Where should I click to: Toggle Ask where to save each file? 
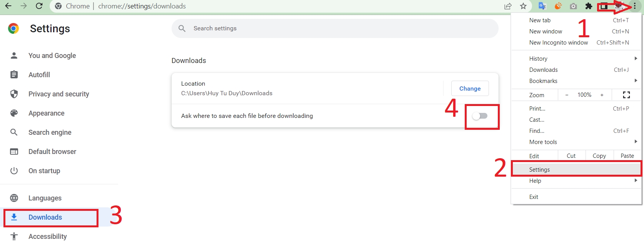click(x=480, y=116)
